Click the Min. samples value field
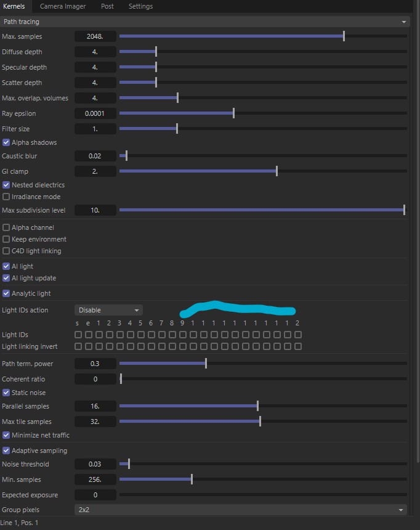Image resolution: width=420 pixels, height=530 pixels. (x=95, y=479)
